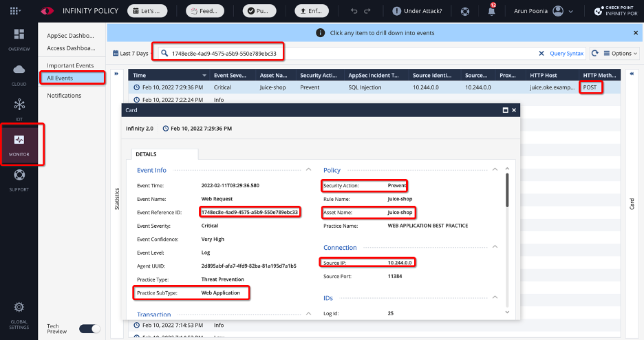
Task: Click the notifications bell icon
Action: tap(491, 11)
